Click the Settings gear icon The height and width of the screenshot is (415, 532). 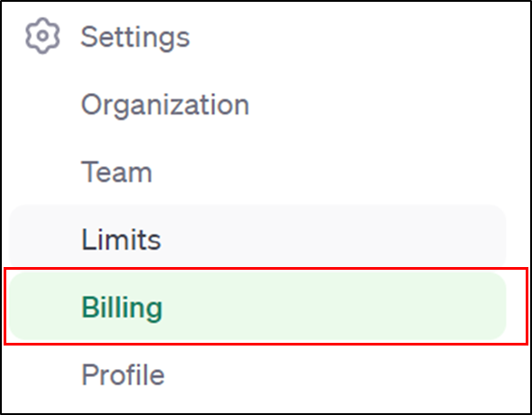coord(42,35)
